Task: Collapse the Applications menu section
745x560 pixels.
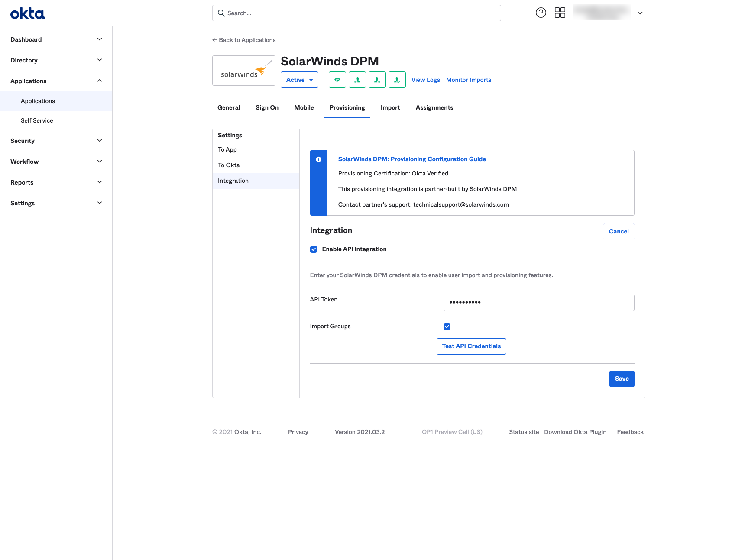Action: pyautogui.click(x=56, y=81)
